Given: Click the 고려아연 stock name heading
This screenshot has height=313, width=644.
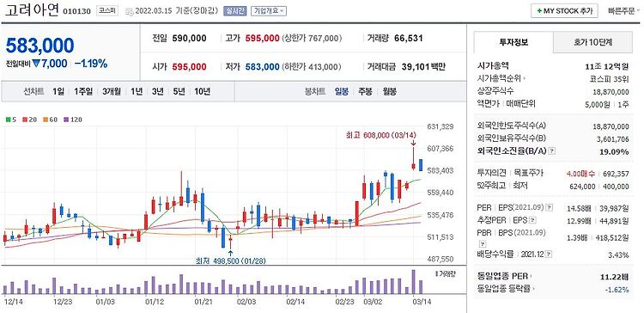Looking at the screenshot, I should [x=32, y=9].
